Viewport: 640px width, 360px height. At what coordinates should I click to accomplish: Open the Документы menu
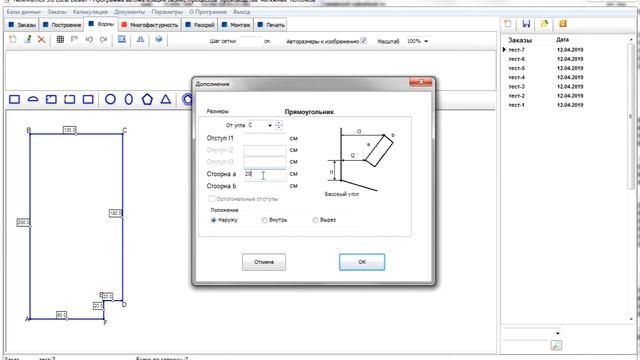(x=129, y=12)
